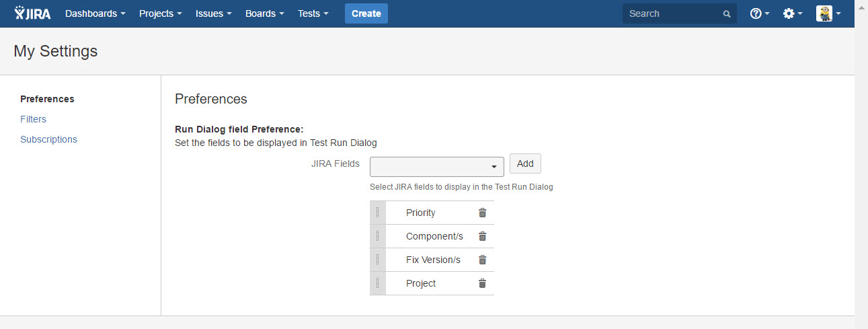The image size is (868, 329).
Task: Open the Projects menu
Action: tap(161, 13)
